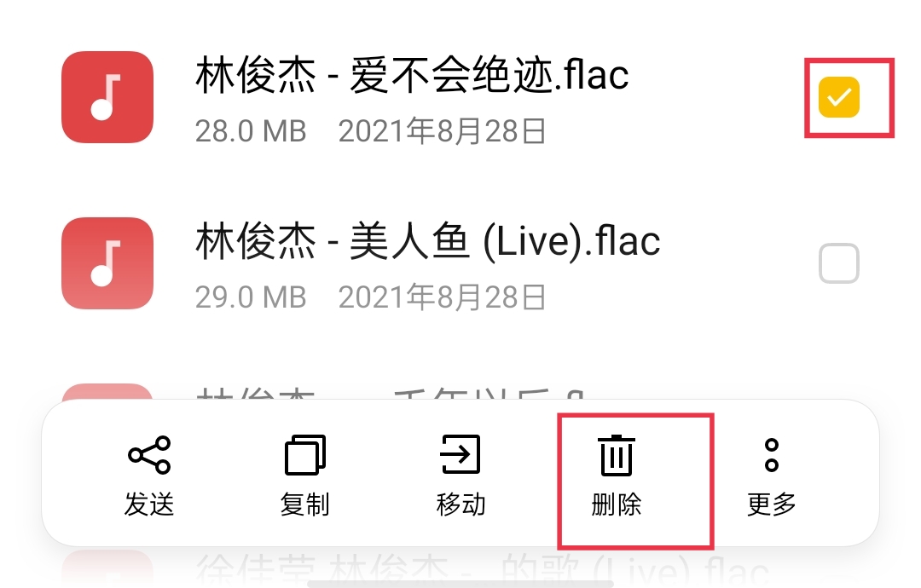Tap the trash can delete icon

617,455
